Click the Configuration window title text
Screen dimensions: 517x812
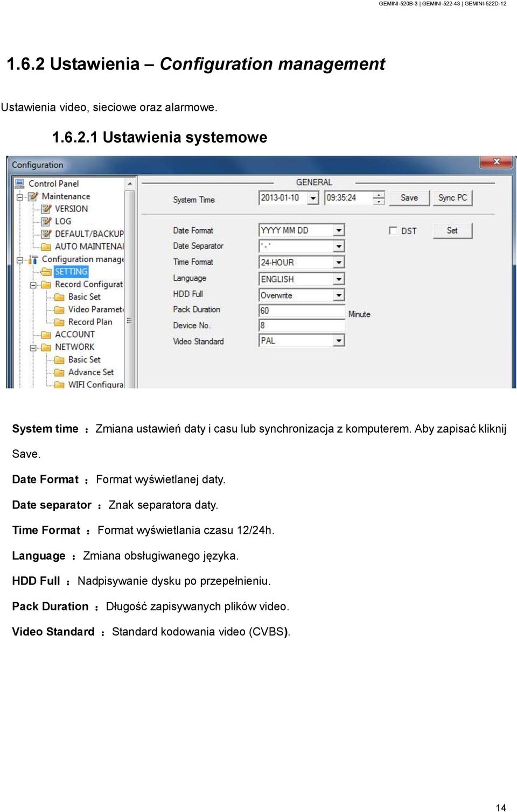click(37, 165)
